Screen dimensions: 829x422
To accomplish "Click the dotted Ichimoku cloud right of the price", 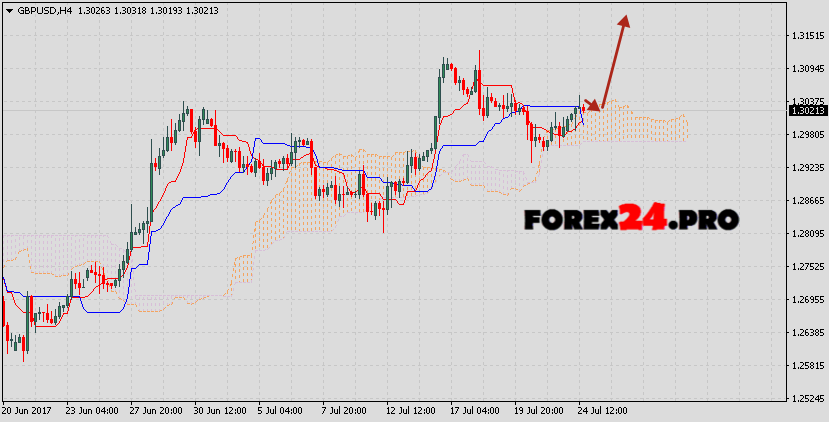I will (x=650, y=127).
